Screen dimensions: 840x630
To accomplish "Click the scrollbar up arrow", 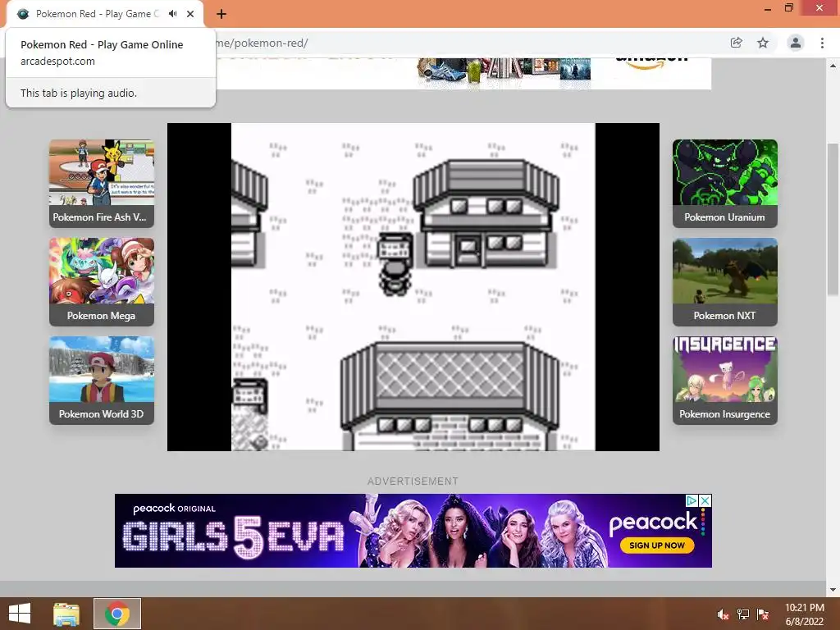I will pos(833,66).
